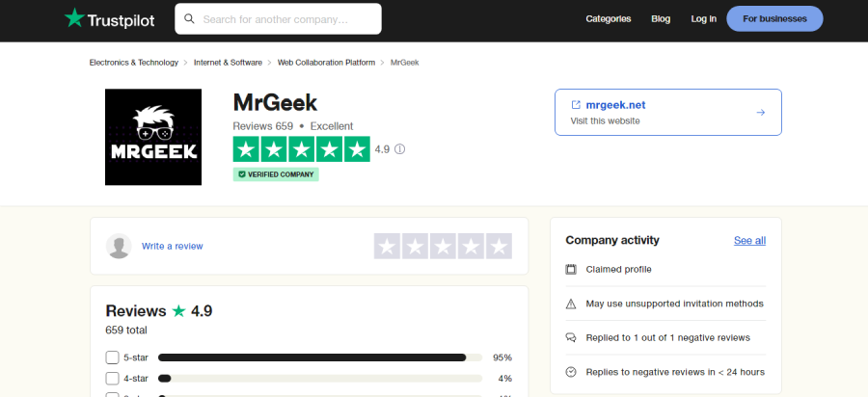Click the Reviews 659 text under MrGeek
The image size is (868, 397).
point(263,126)
